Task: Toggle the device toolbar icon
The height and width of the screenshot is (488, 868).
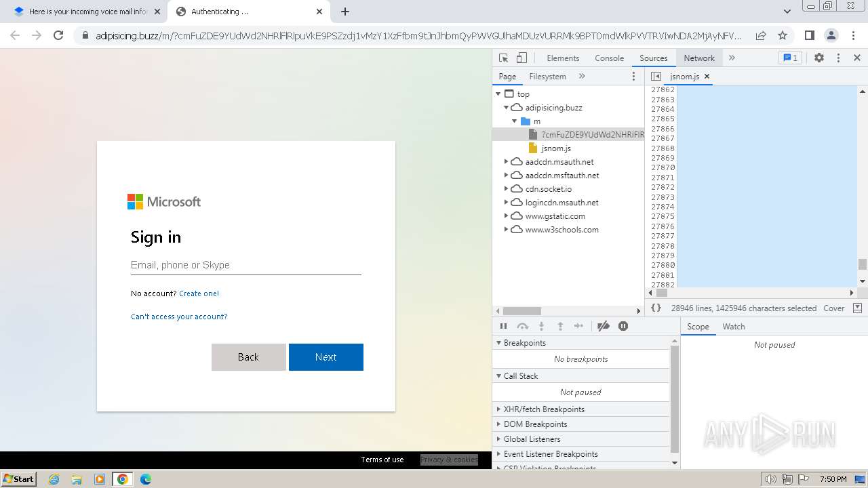Action: click(x=521, y=58)
